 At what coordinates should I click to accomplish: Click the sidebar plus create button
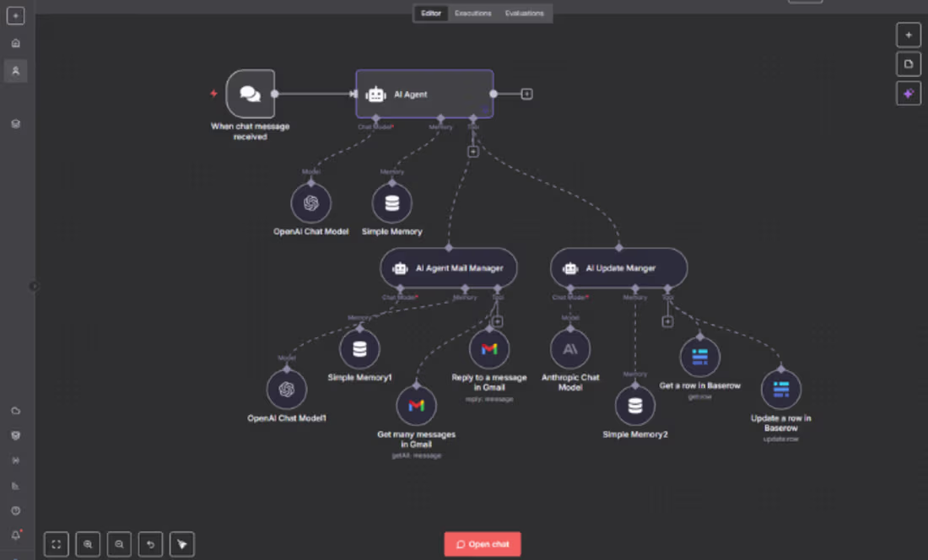(15, 15)
